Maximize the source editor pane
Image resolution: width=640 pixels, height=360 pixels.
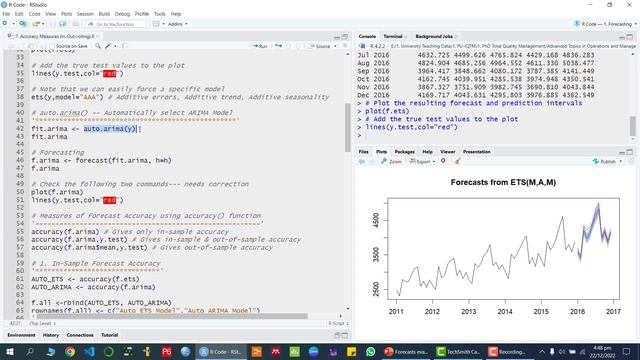345,37
